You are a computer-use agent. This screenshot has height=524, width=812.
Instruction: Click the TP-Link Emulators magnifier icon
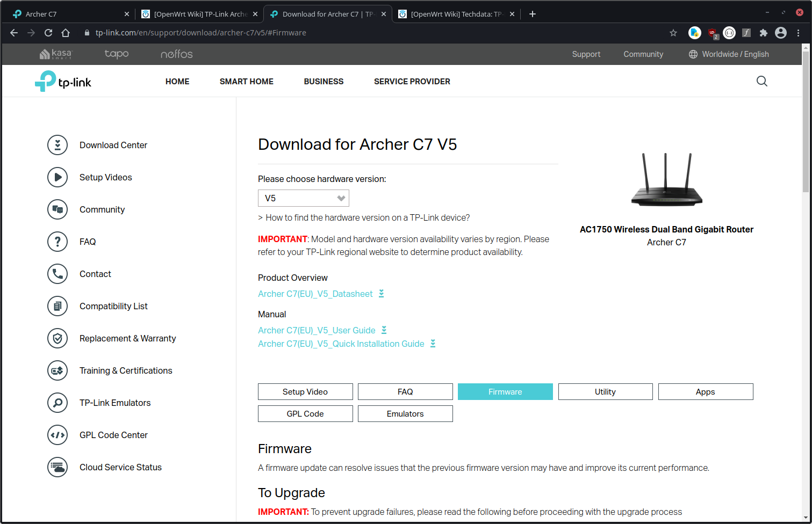(58, 403)
